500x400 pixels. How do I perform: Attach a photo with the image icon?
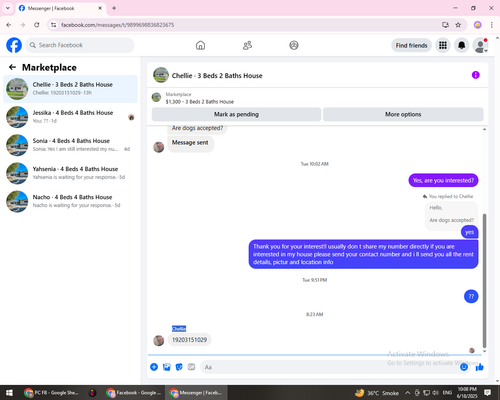167,367
